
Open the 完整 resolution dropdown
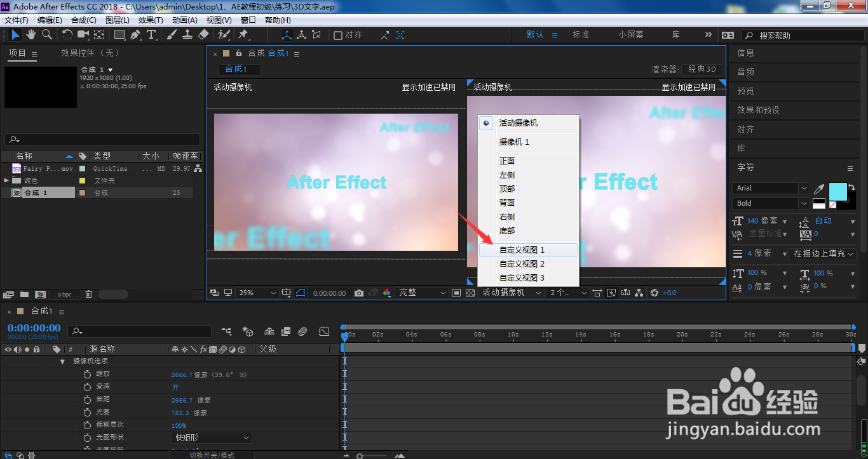pyautogui.click(x=422, y=293)
